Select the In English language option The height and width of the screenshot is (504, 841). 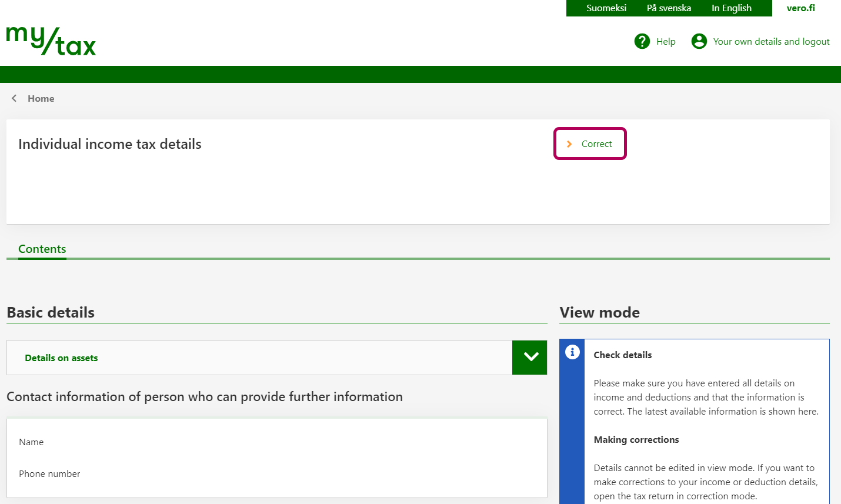[731, 8]
